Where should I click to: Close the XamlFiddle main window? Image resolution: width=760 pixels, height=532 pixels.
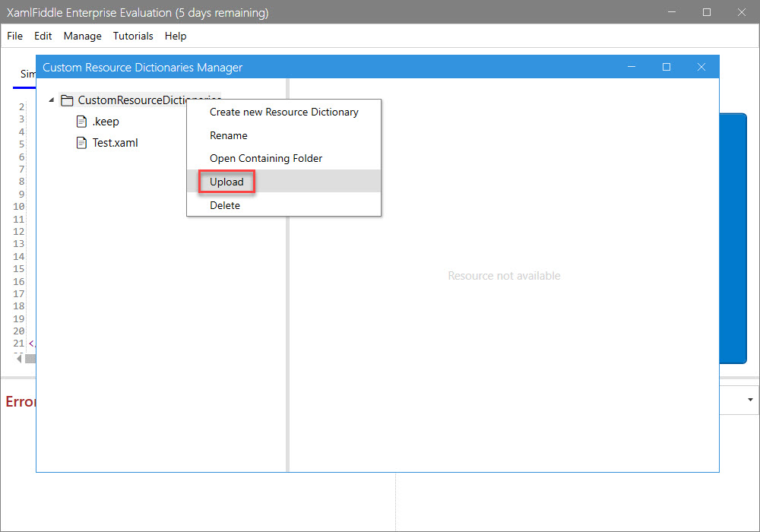click(x=742, y=12)
